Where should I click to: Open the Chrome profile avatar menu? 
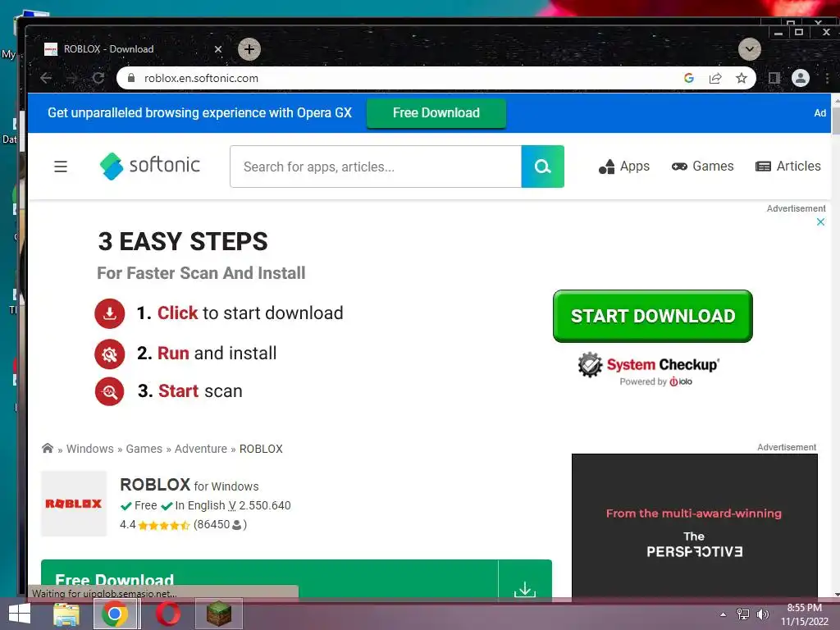coord(801,78)
